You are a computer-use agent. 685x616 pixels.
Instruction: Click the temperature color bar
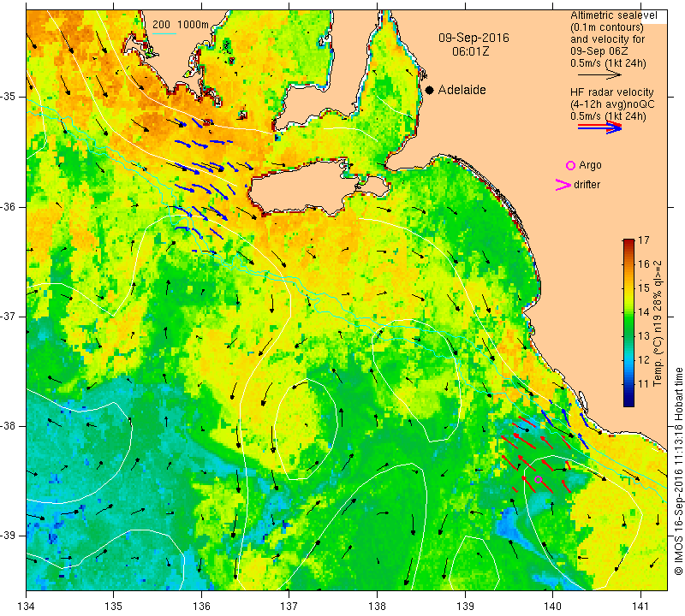click(x=628, y=323)
